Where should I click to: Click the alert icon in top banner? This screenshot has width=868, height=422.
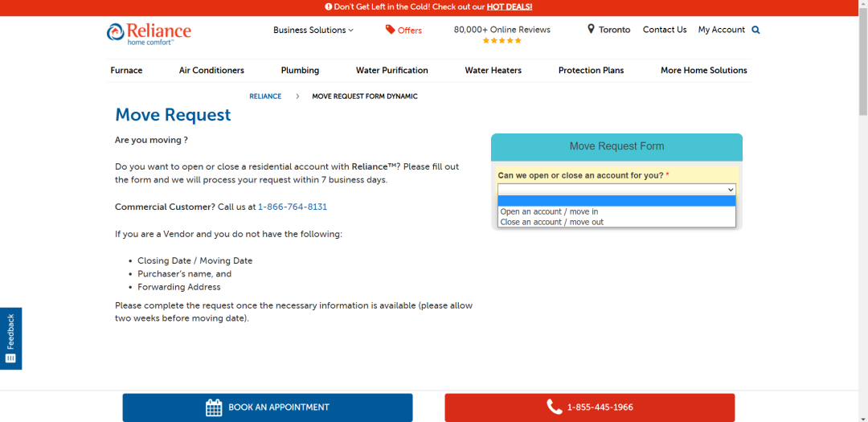pos(328,7)
